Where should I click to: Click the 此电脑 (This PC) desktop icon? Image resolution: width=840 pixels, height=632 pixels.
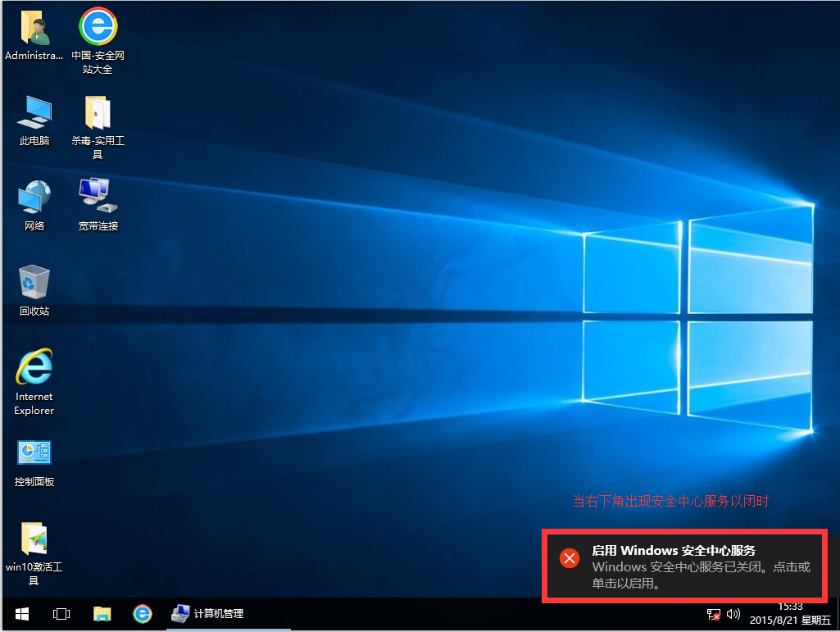34,113
